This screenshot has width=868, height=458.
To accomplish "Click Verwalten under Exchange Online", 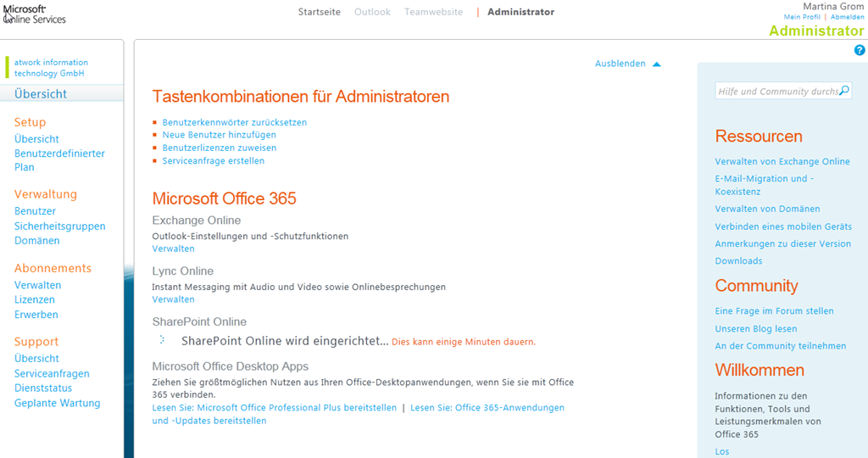I will tap(173, 249).
